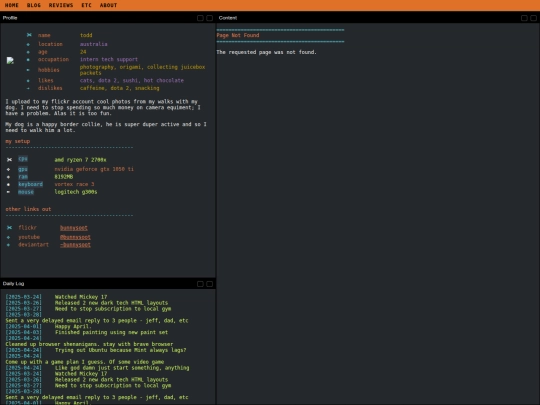Image resolution: width=540 pixels, height=405 pixels.
Task: Click the 'caffeine' text in dislikes
Action: coord(92,88)
